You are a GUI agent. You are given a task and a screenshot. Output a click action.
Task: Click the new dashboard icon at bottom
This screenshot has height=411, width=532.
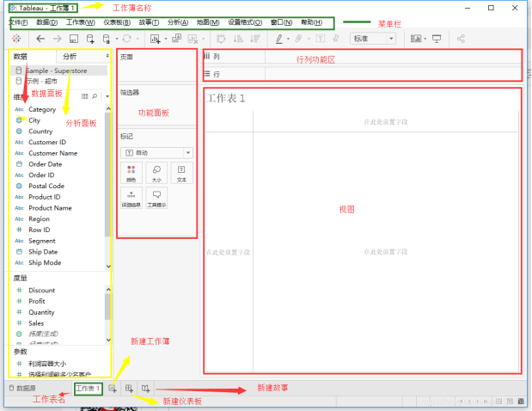129,389
